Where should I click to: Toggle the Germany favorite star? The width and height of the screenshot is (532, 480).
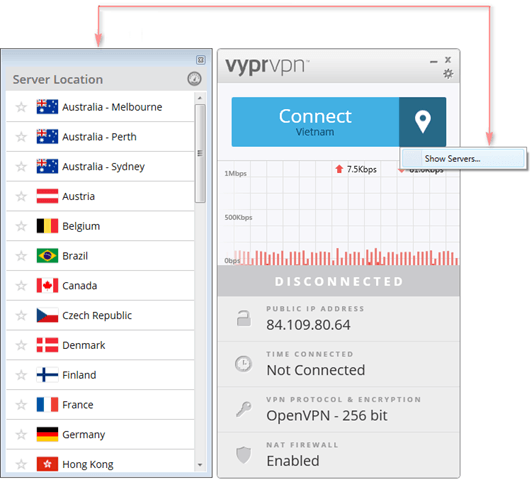(x=21, y=435)
